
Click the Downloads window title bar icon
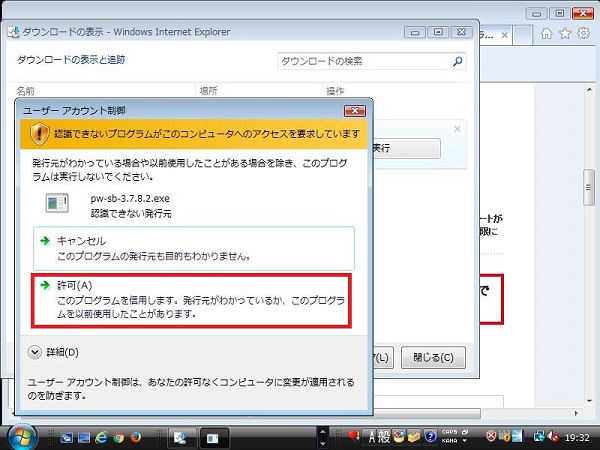point(13,32)
